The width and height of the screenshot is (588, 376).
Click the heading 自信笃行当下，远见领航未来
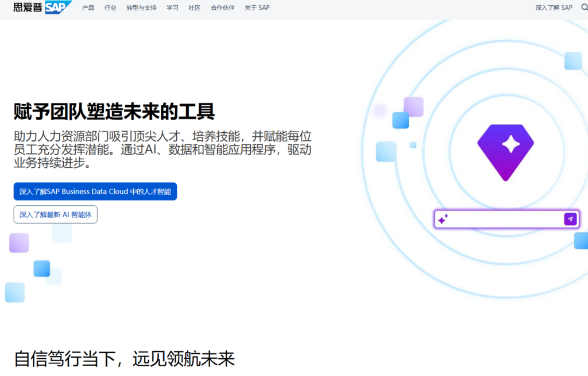coord(124,359)
